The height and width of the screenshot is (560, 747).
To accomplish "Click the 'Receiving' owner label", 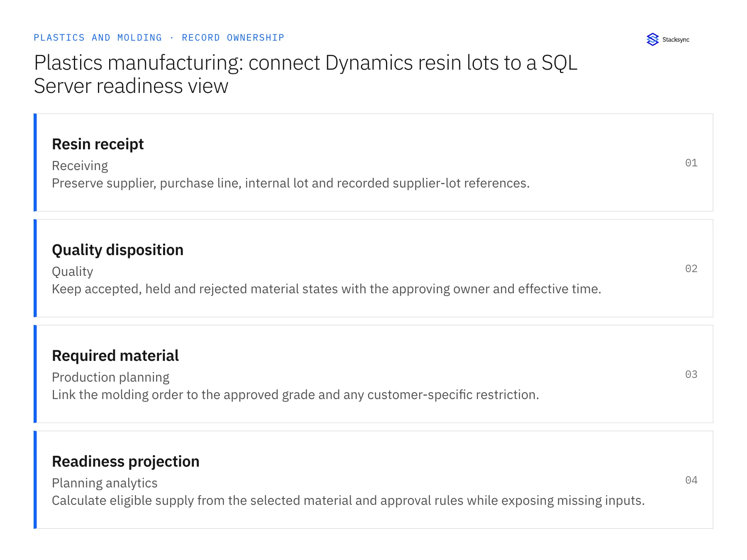I will pos(80,166).
